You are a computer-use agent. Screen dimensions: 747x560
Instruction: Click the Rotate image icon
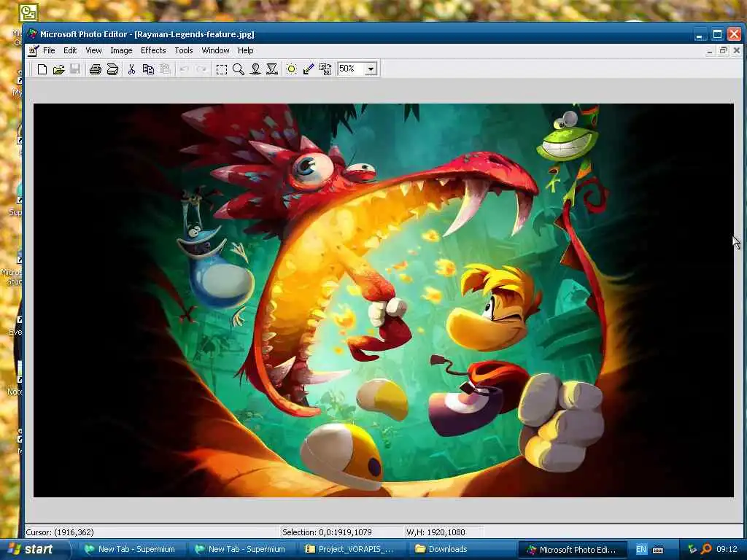(x=325, y=69)
